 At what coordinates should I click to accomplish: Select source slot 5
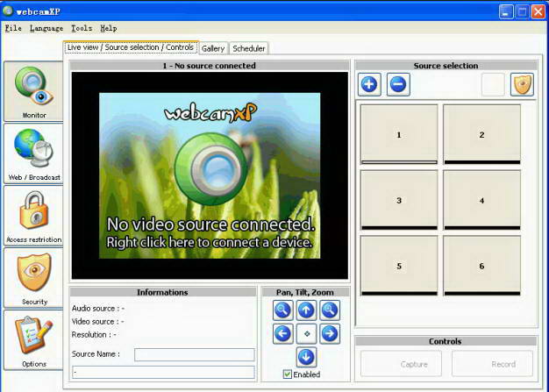point(399,266)
